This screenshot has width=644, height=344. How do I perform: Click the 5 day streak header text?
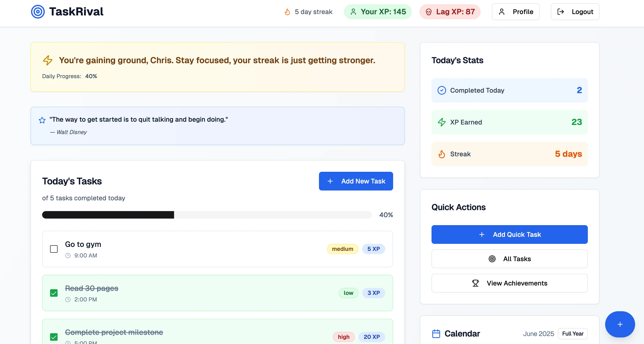tap(313, 12)
